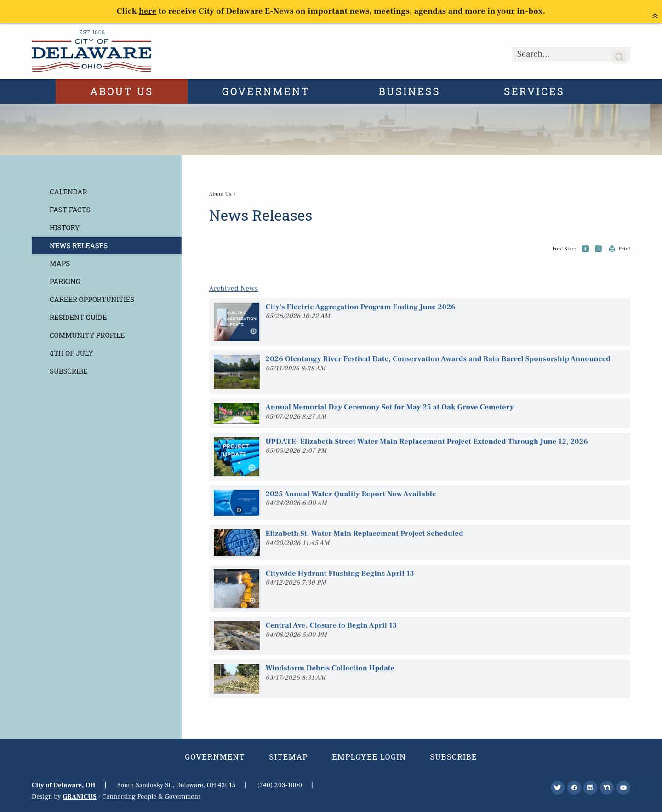Click the Electric Aggregation Update thumbnail

pyautogui.click(x=236, y=322)
